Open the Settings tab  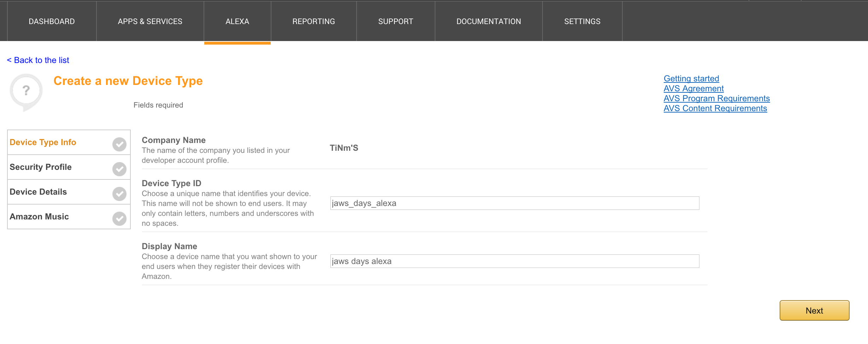click(582, 21)
